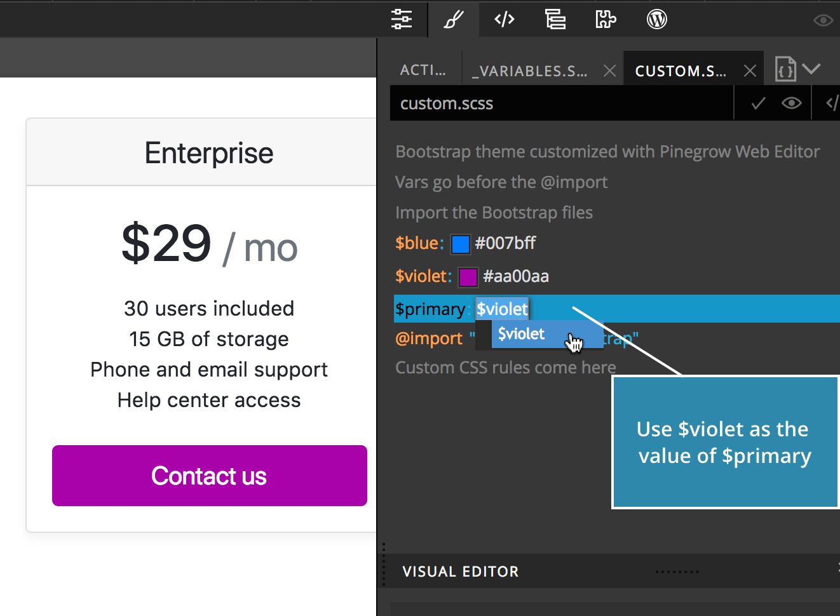Click the $primary value input field
The image size is (840, 616).
pos(502,309)
